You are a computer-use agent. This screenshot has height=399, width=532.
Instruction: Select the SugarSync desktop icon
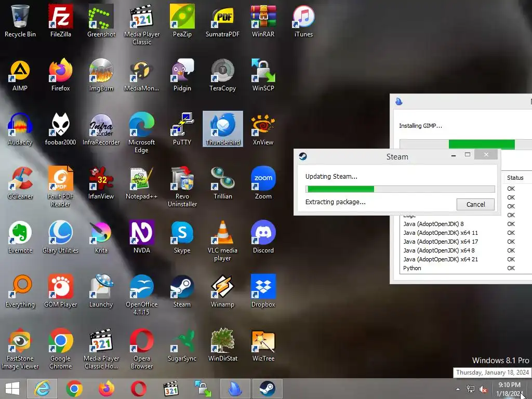182,345
